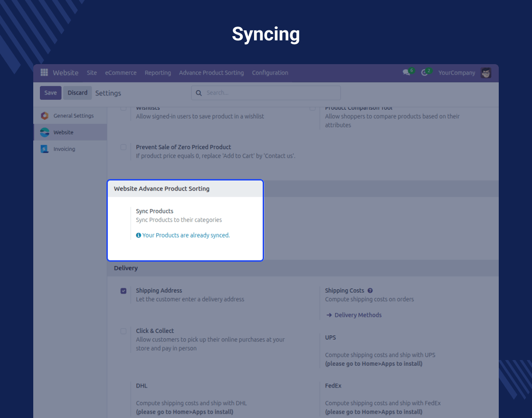Open the YourCompany company switcher

pos(456,73)
